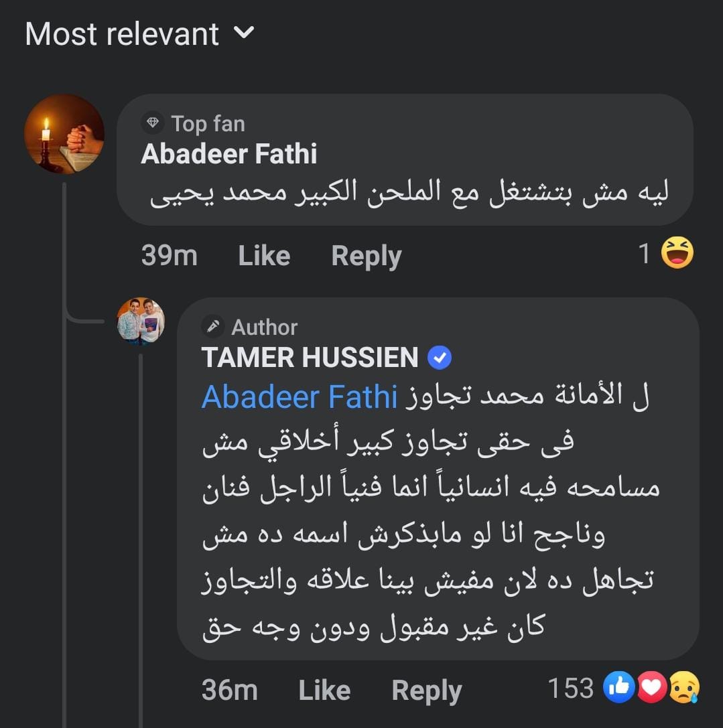Reply to Abadeer Fathi's comment
The image size is (723, 728).
366,256
